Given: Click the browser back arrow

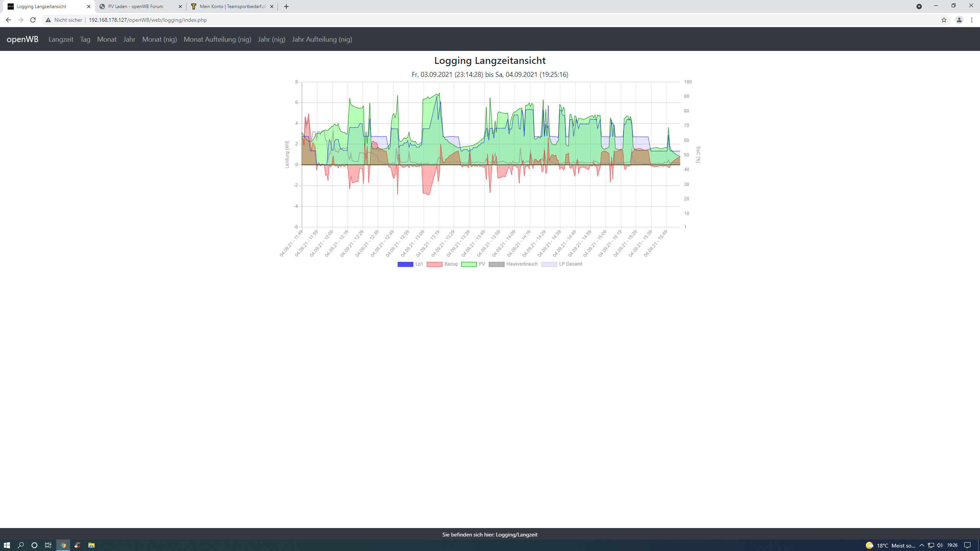Looking at the screenshot, I should [8, 20].
